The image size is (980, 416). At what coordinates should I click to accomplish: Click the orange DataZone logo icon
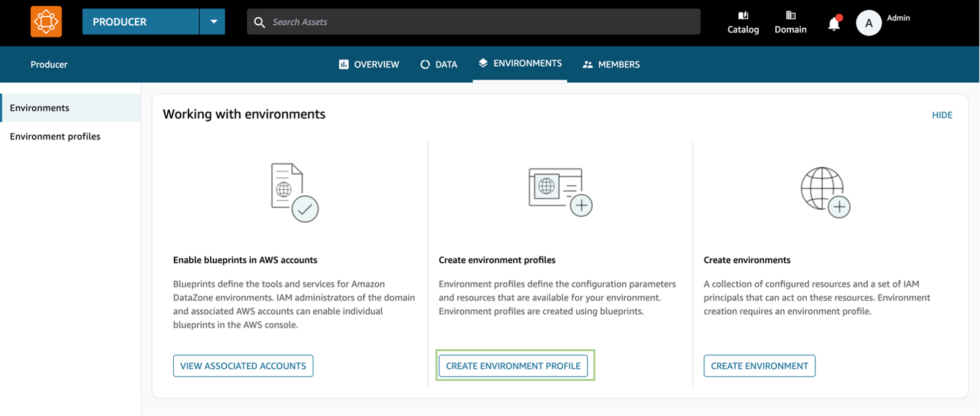[x=46, y=22]
